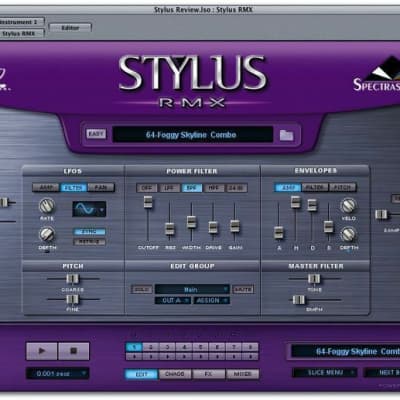Click the Envelopes Depth knob
Viewport: 400px width, 400px height.
pos(348,235)
